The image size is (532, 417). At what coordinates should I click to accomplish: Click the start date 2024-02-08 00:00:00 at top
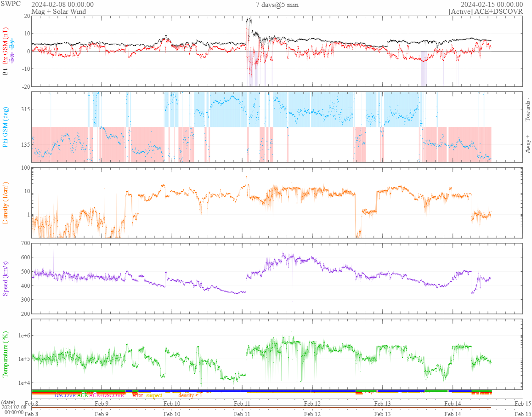click(x=62, y=5)
